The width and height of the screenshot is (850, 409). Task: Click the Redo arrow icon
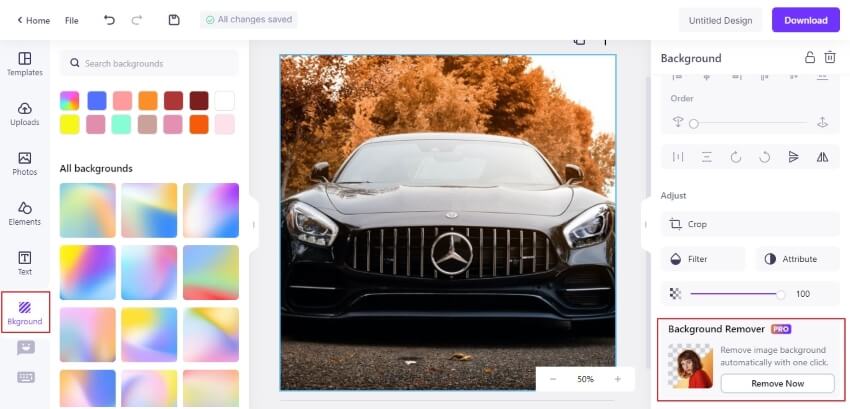click(137, 20)
